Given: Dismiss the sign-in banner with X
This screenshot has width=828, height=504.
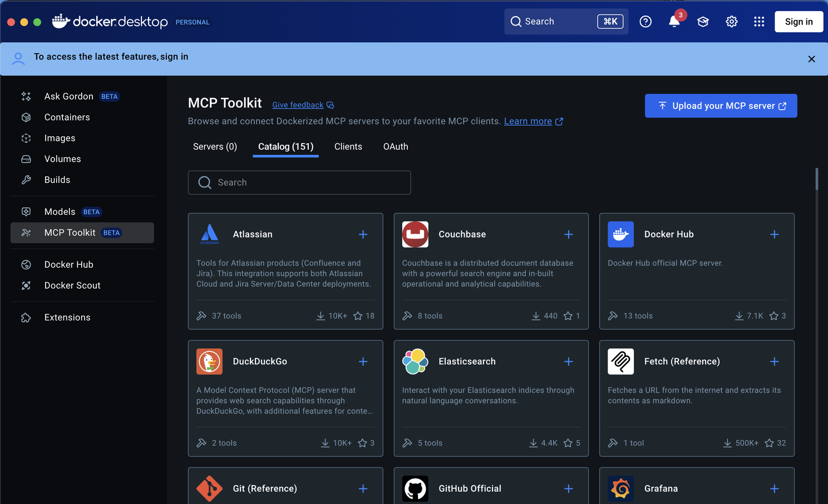Looking at the screenshot, I should click(811, 59).
